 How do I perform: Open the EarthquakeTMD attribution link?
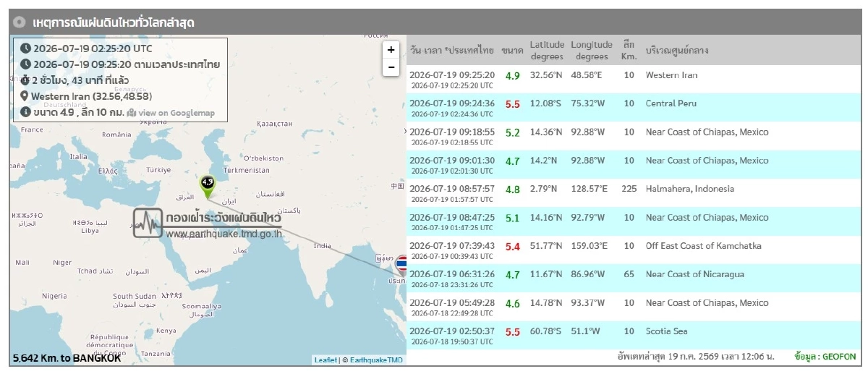[377, 360]
